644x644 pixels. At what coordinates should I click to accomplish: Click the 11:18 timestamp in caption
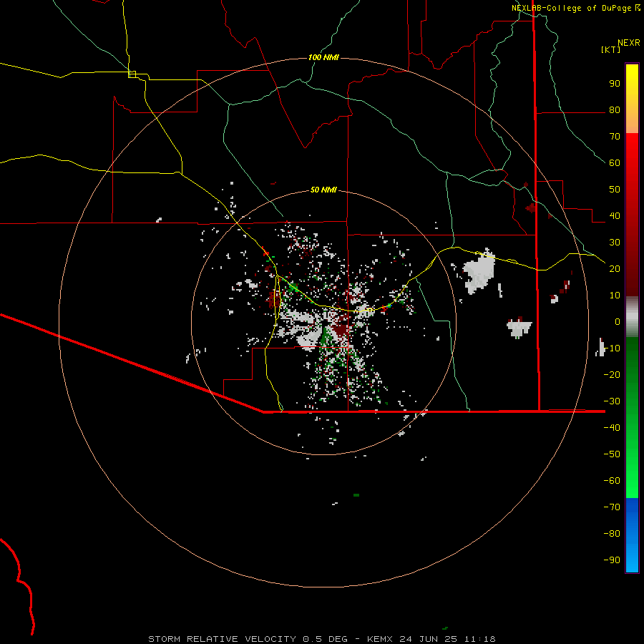[x=479, y=639]
